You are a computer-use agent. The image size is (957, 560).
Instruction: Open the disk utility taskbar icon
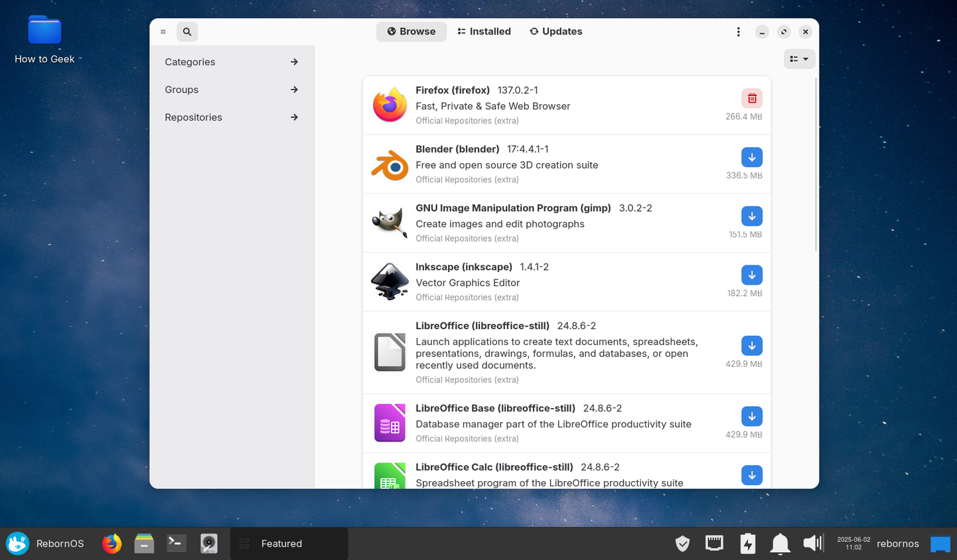pyautogui.click(x=209, y=543)
